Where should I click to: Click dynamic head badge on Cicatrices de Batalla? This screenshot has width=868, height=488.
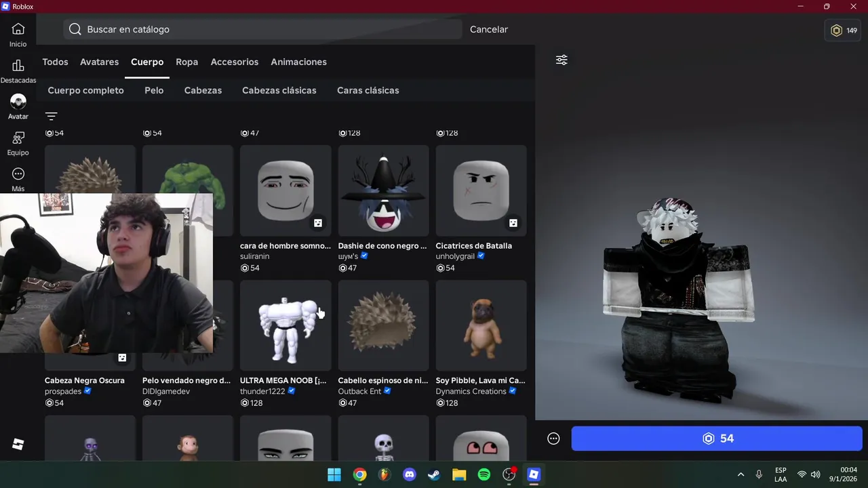point(513,223)
